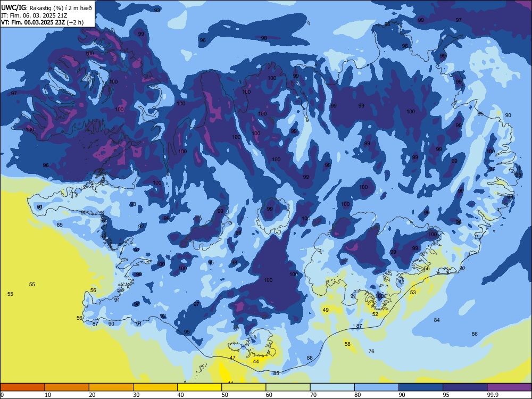Viewport: 532px width, 399px height.
Task: Click the legend tick label "50" under the color bar
Action: [225, 395]
